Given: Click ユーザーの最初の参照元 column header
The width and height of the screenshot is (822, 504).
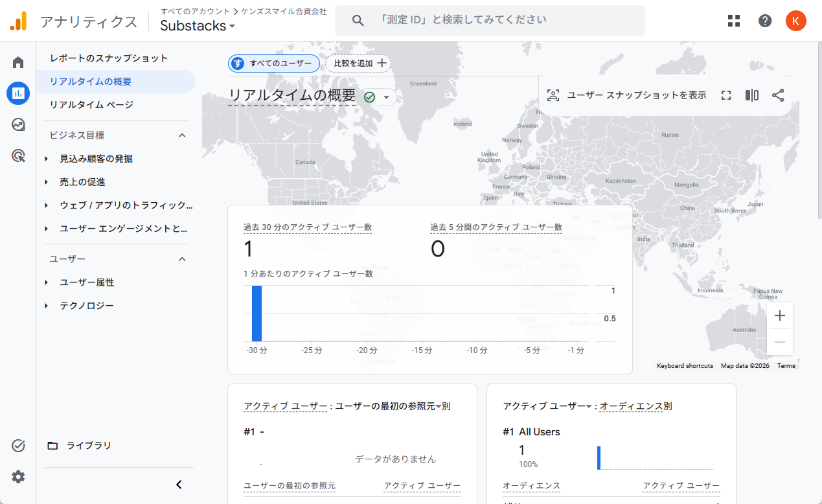Looking at the screenshot, I should click(x=290, y=486).
